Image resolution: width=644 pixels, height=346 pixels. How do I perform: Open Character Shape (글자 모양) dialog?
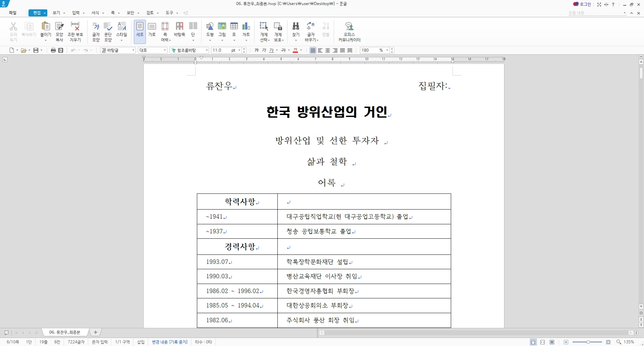point(96,32)
